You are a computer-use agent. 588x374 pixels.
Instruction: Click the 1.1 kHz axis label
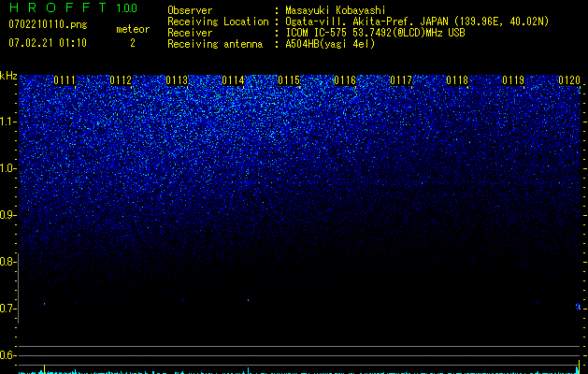pyautogui.click(x=7, y=122)
